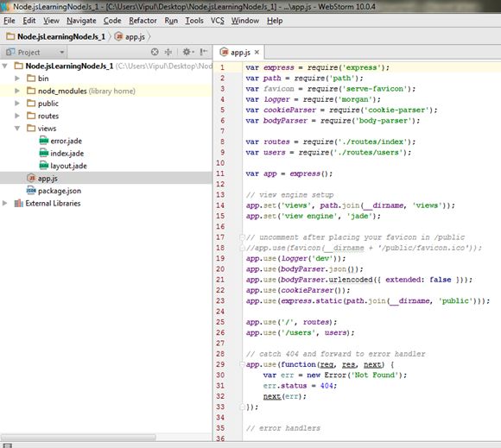The width and height of the screenshot is (501, 448).
Task: Collapse the Node.jsLearningNodeJs_1 root folder
Action: point(5,66)
